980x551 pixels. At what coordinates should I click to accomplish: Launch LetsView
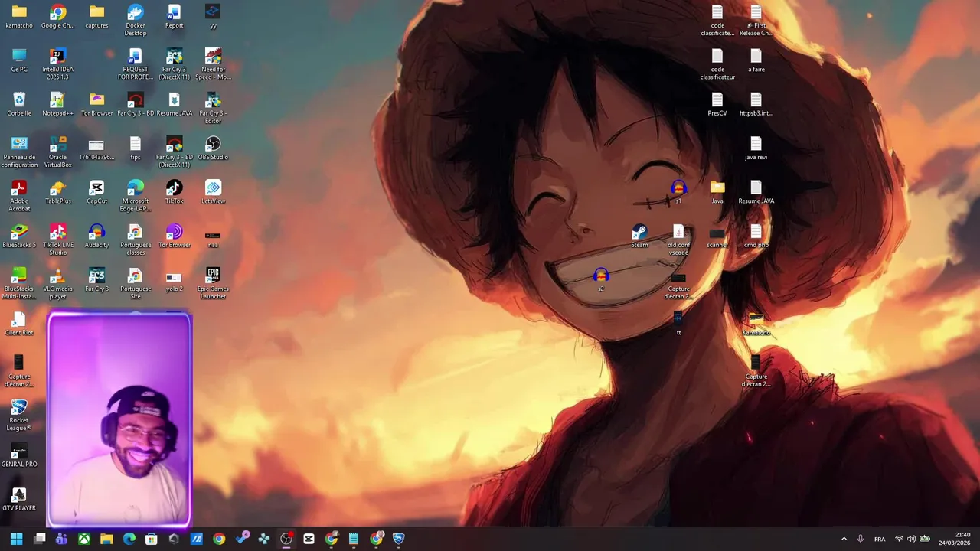tap(213, 192)
